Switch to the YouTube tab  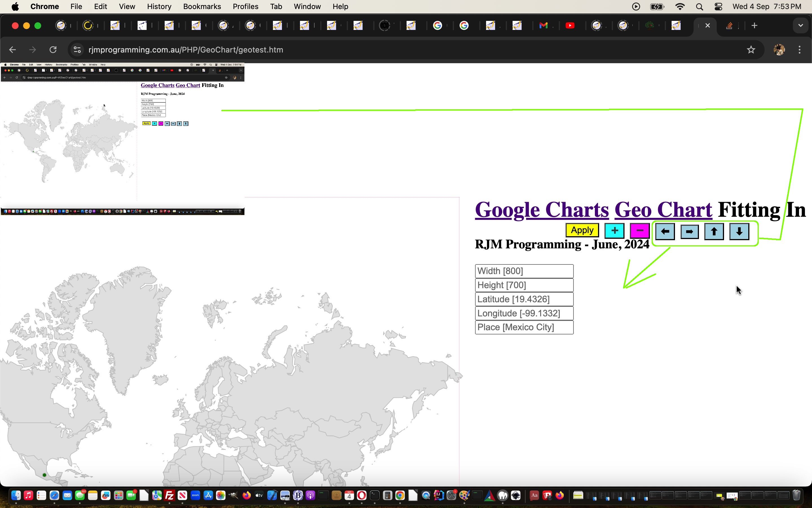point(570,25)
